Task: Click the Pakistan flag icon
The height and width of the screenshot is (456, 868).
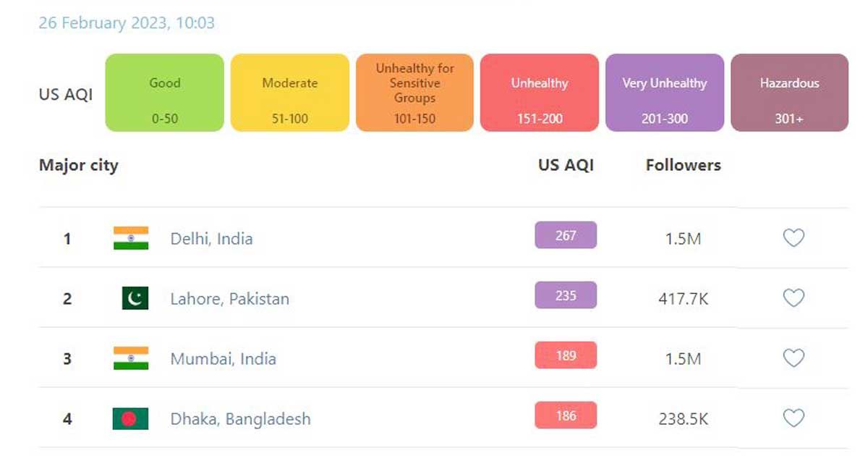Action: click(135, 298)
